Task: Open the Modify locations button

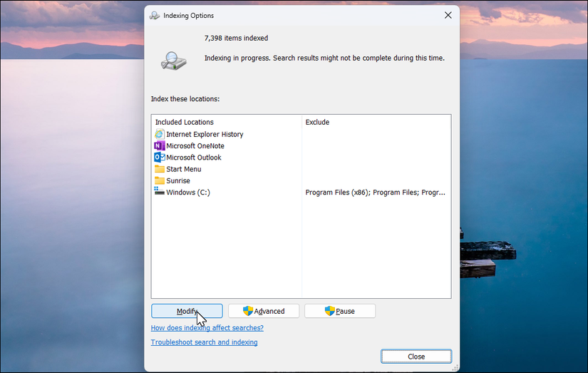Action: [187, 311]
